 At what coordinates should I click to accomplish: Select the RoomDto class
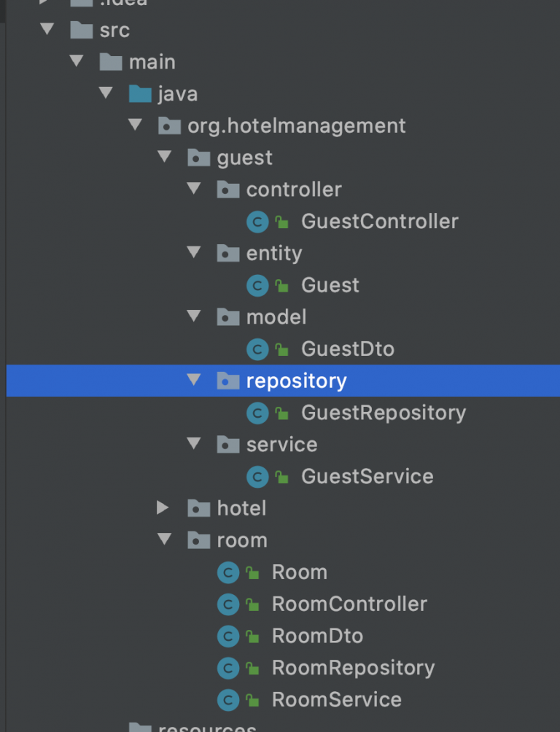coord(317,635)
